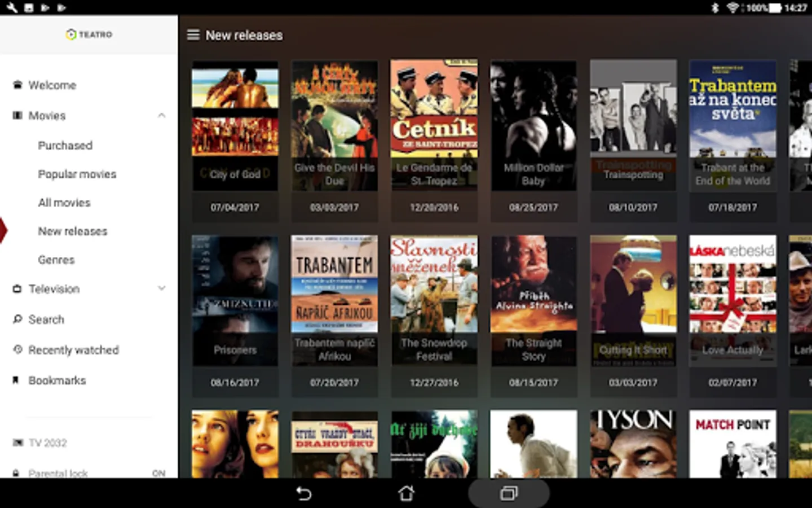Click the Parental lock padlock icon
Viewport: 812px width, 508px height.
click(16, 473)
